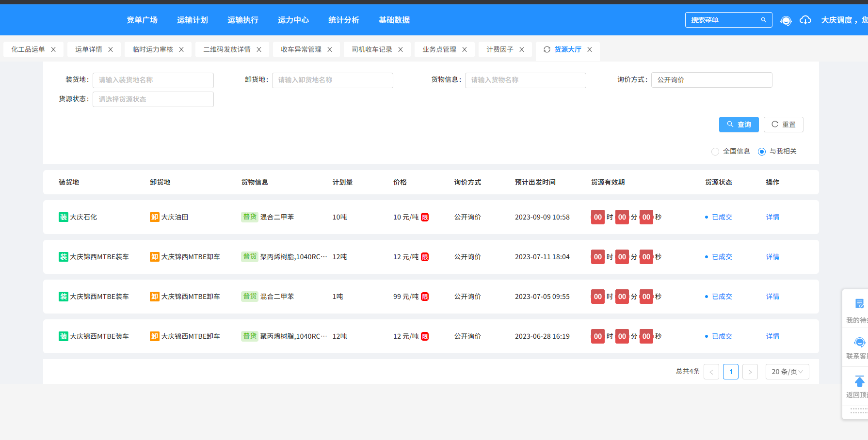Close the 货源大厅 tab

point(590,49)
